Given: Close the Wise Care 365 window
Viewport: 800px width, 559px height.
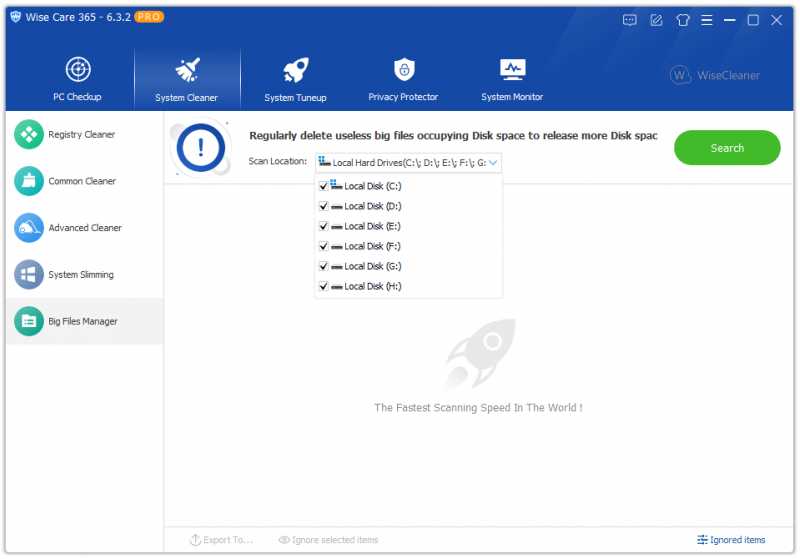Looking at the screenshot, I should (x=777, y=20).
